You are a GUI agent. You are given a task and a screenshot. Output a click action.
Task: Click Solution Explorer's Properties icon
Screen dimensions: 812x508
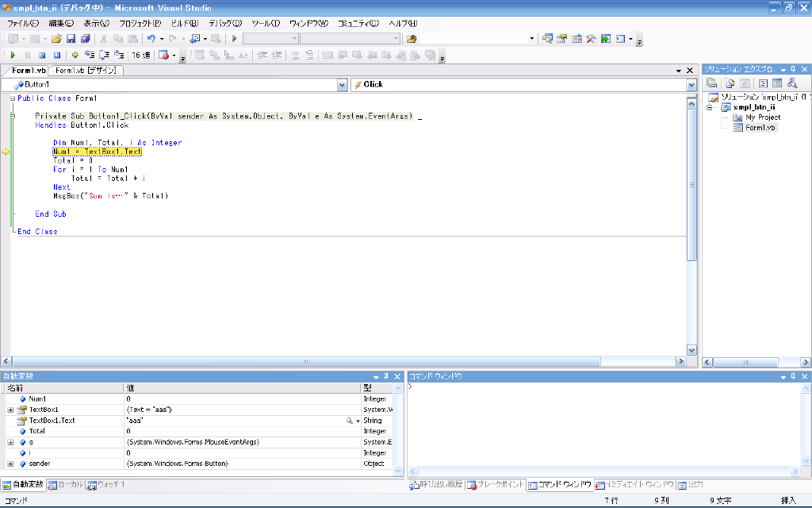[711, 83]
